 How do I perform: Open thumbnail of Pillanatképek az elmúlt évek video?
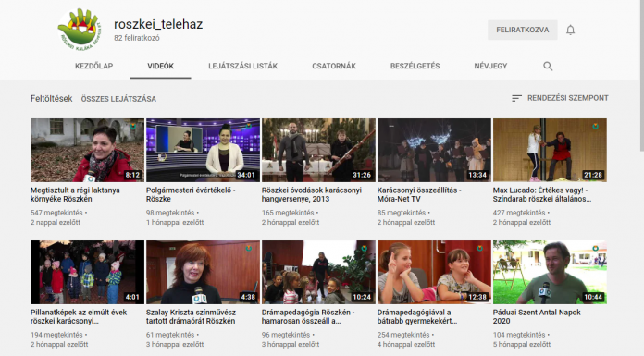(x=88, y=272)
